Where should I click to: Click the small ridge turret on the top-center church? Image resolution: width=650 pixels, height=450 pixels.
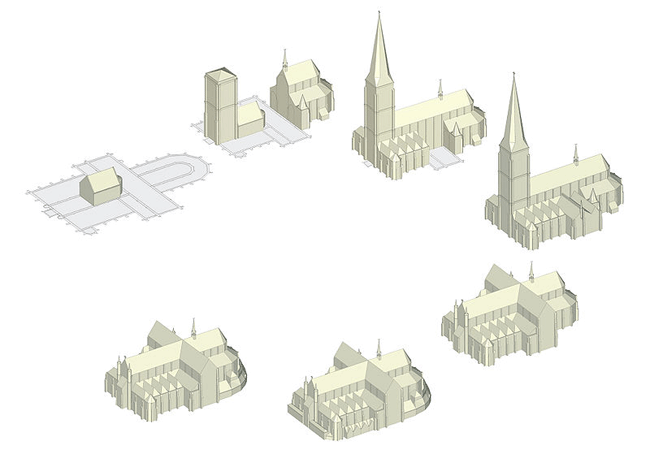click(x=440, y=88)
